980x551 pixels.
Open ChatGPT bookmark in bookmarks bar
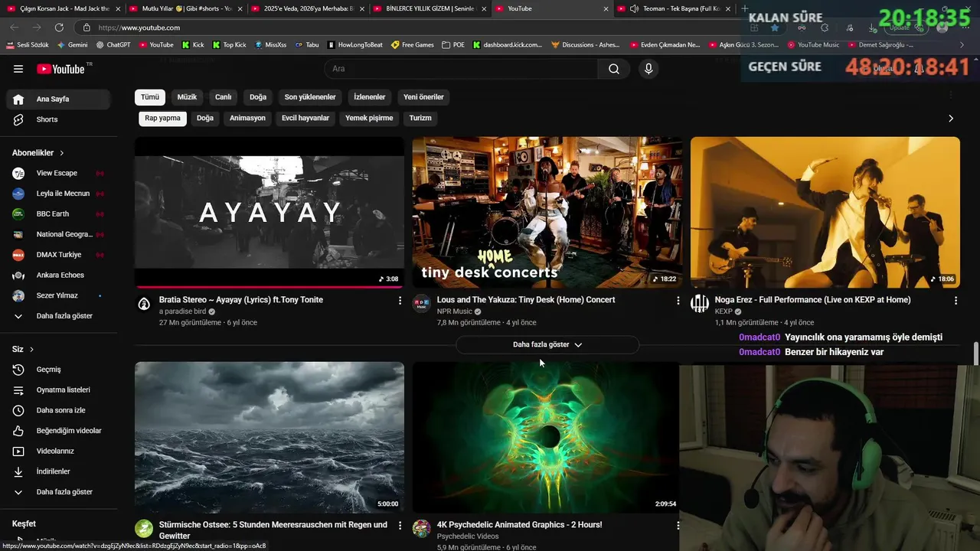[113, 45]
